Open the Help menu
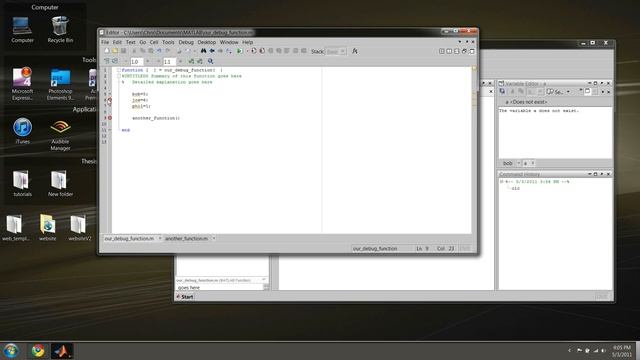The height and width of the screenshot is (360, 640). pos(248,42)
